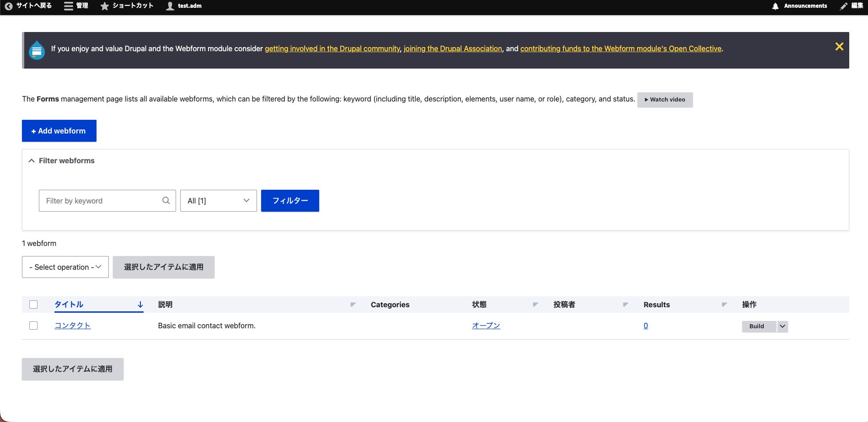The width and height of the screenshot is (868, 422).
Task: Click the ショートカット star icon
Action: (x=105, y=6)
